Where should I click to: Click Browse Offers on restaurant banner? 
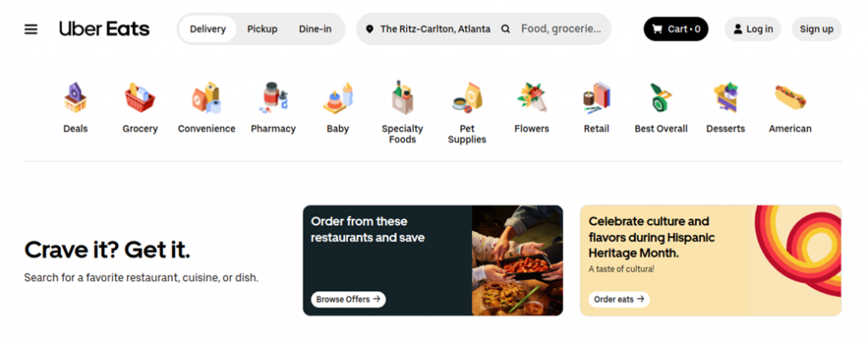coord(348,299)
